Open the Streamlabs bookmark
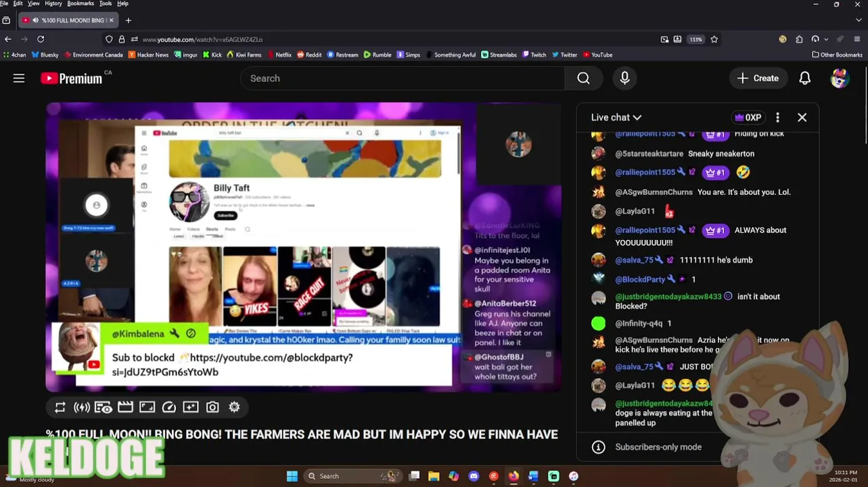 pos(499,55)
